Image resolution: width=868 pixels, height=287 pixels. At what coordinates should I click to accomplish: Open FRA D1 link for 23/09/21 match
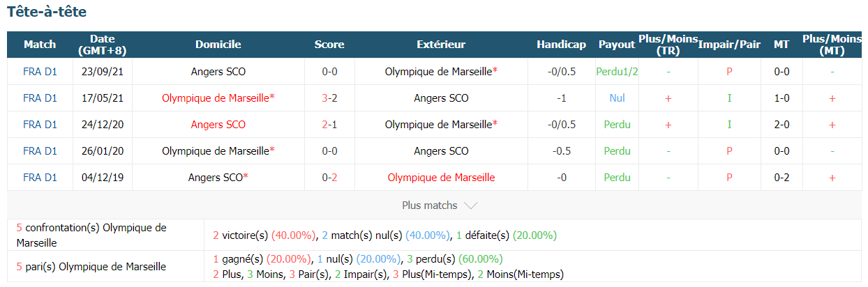click(x=40, y=71)
